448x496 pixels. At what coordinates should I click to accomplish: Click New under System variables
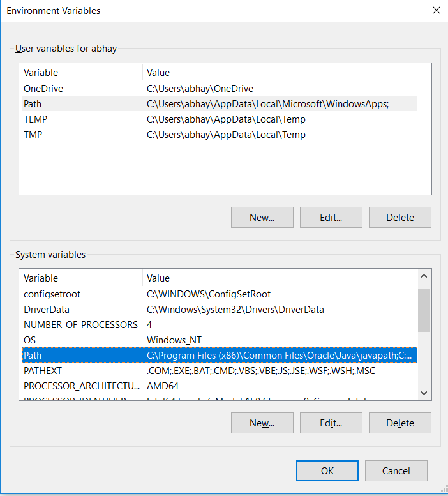click(x=262, y=423)
